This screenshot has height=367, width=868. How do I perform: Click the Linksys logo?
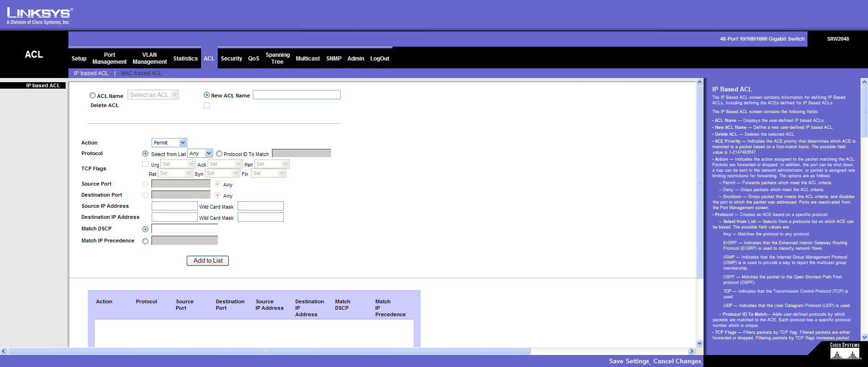(39, 15)
